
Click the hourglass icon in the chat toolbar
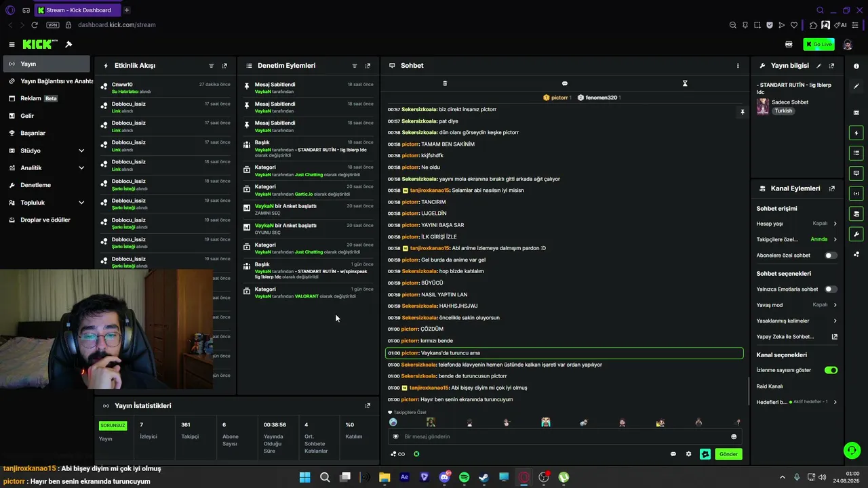685,83
